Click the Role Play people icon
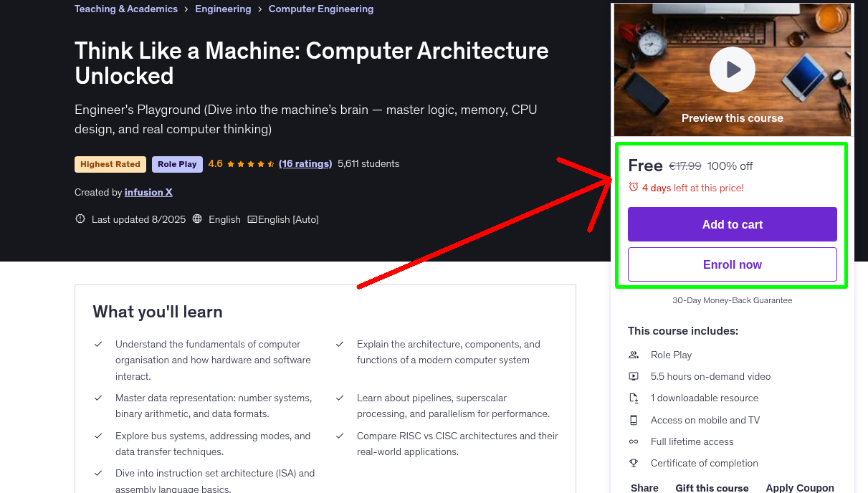The image size is (868, 493). (x=634, y=355)
